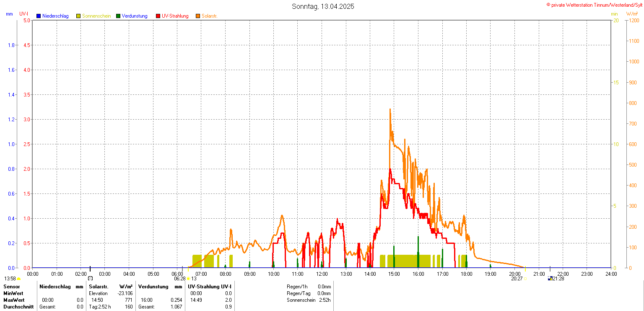Viewport: 644px width, 311px height.
Task: Click the Solarstr. max value 771
Action: 129,300
